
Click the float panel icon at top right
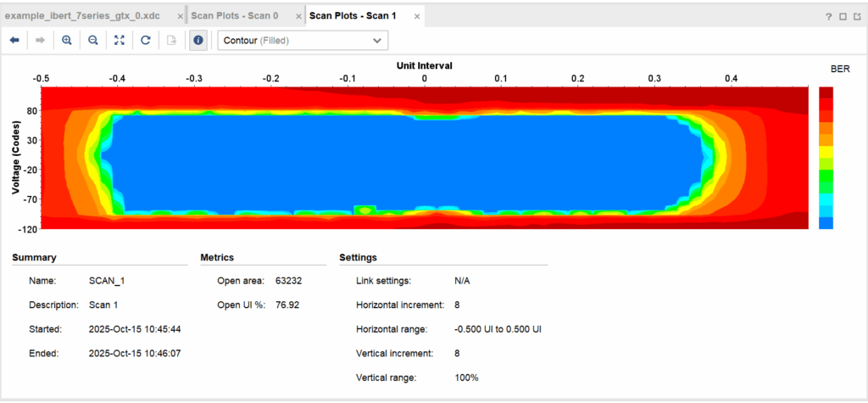[856, 16]
